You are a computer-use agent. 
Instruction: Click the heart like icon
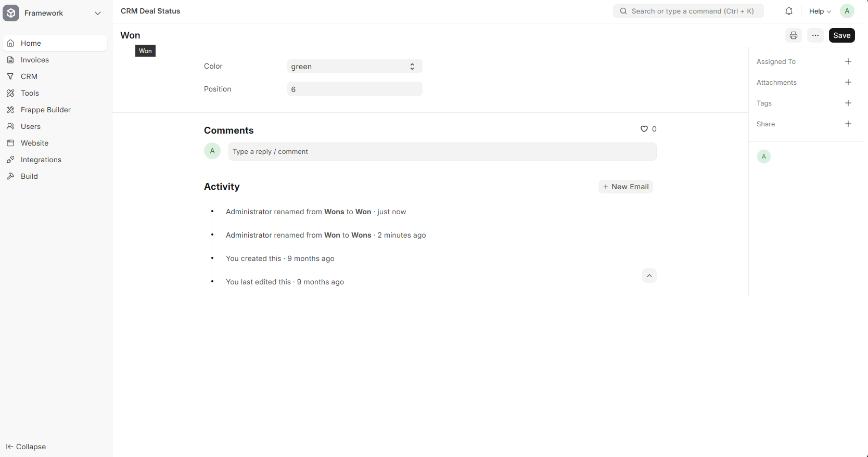click(644, 129)
